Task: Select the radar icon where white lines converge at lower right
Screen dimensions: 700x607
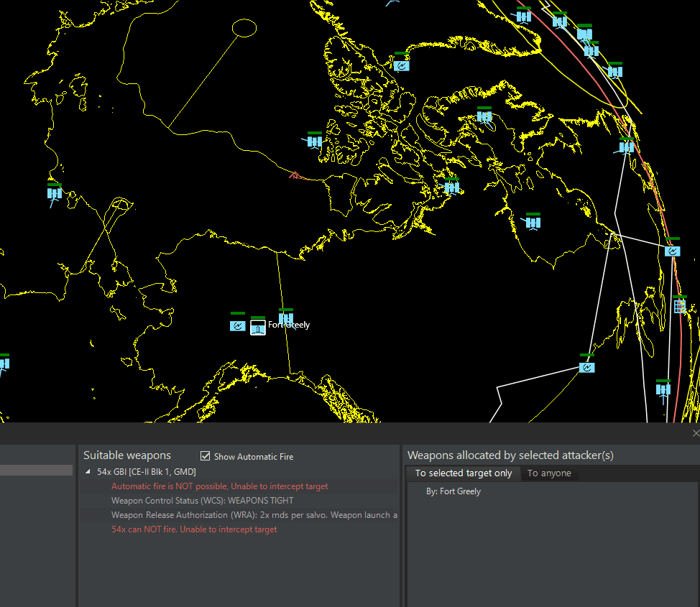Action: pyautogui.click(x=586, y=368)
